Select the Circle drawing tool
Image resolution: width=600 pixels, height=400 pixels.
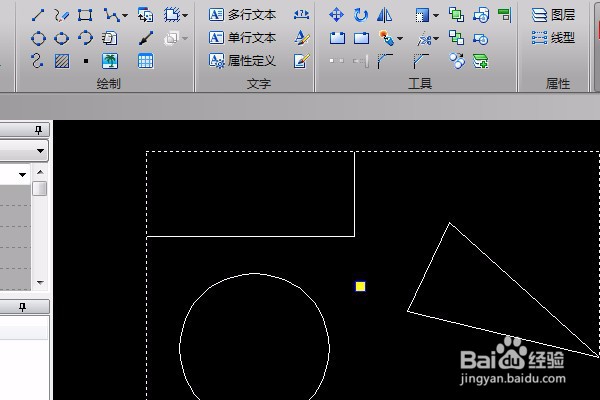pos(38,38)
